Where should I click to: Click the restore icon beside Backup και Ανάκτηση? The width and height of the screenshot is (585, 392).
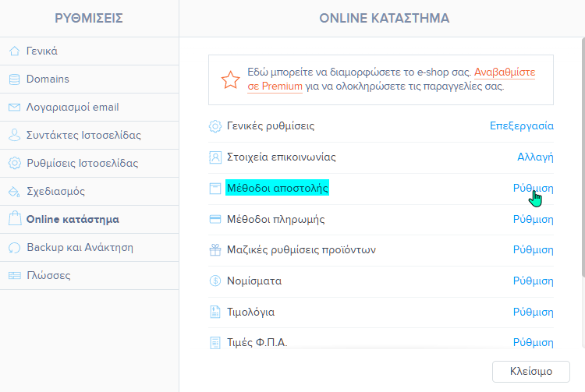coord(15,247)
